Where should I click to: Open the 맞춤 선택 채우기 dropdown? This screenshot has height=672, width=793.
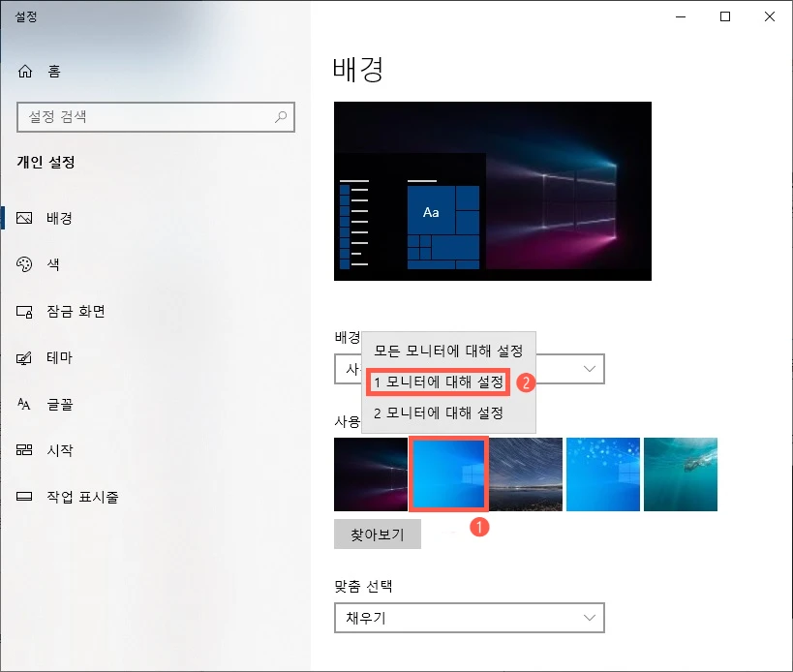470,618
